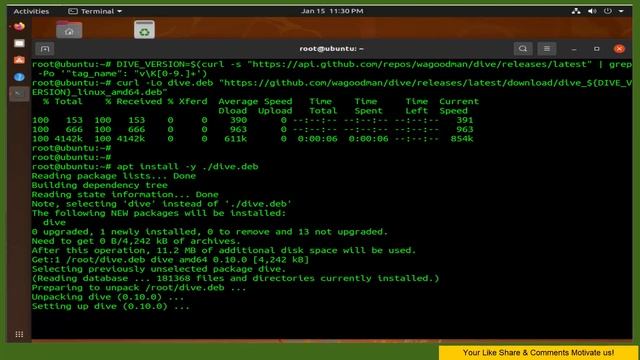
Task: Minimize the terminal window
Action: (574, 49)
